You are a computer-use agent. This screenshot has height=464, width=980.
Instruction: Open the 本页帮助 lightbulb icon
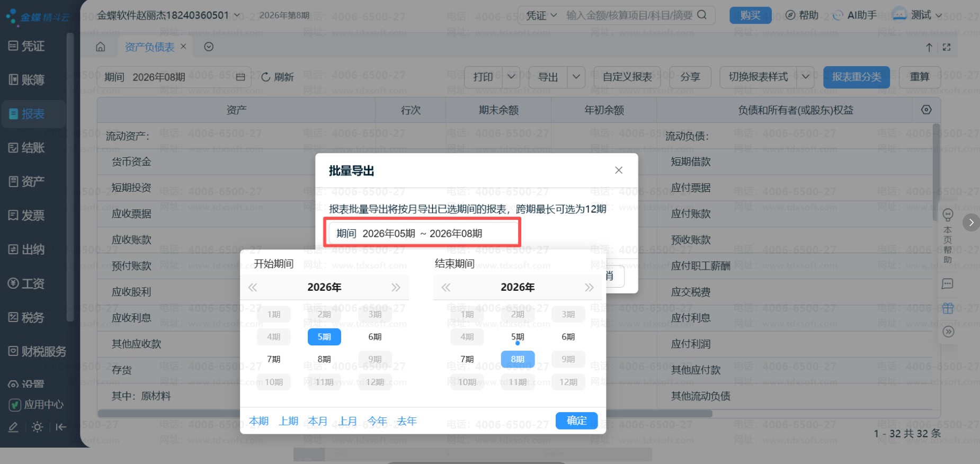948,214
